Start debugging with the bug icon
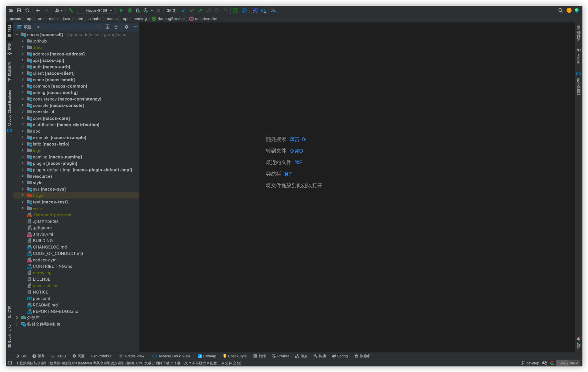The height and width of the screenshot is (372, 588). [x=129, y=10]
